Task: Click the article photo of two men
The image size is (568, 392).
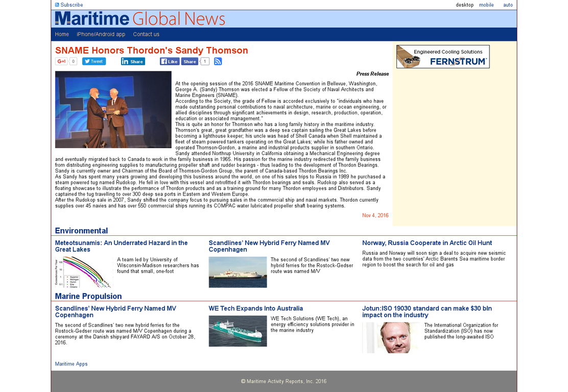Action: pos(113,109)
